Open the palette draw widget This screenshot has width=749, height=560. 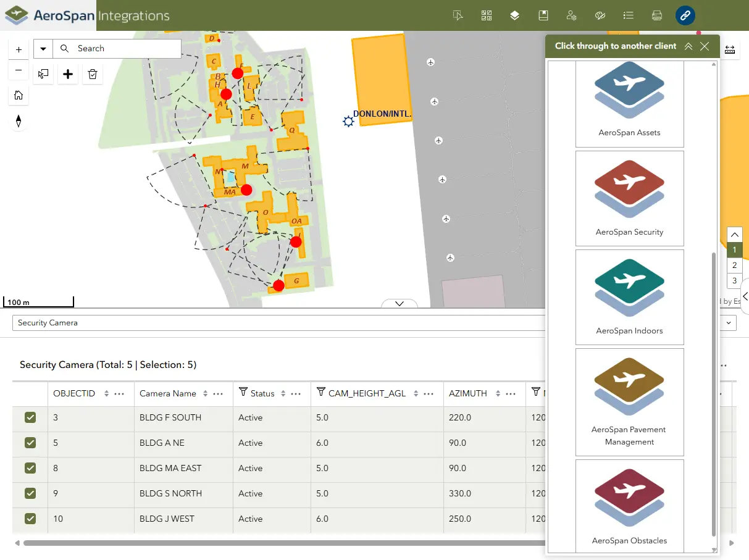click(x=600, y=15)
